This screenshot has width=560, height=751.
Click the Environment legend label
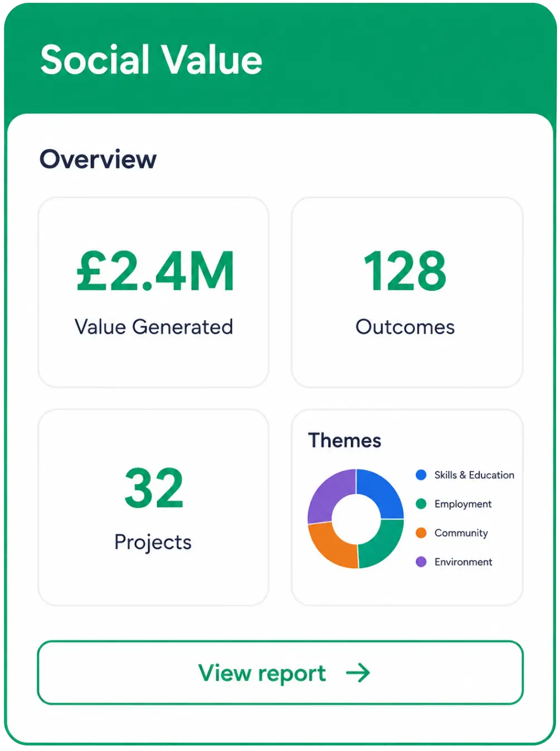pos(464,562)
